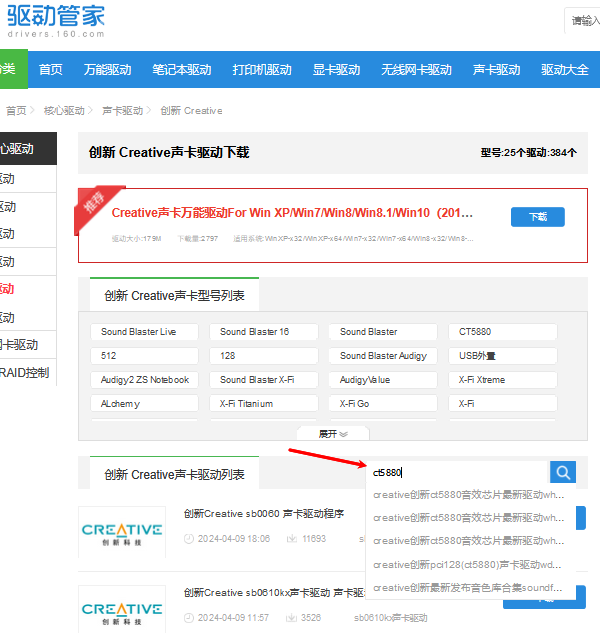Screen dimensions: 600x633
Task: Select the 创新 Creative声卡型号列表 tab
Action: tap(174, 295)
